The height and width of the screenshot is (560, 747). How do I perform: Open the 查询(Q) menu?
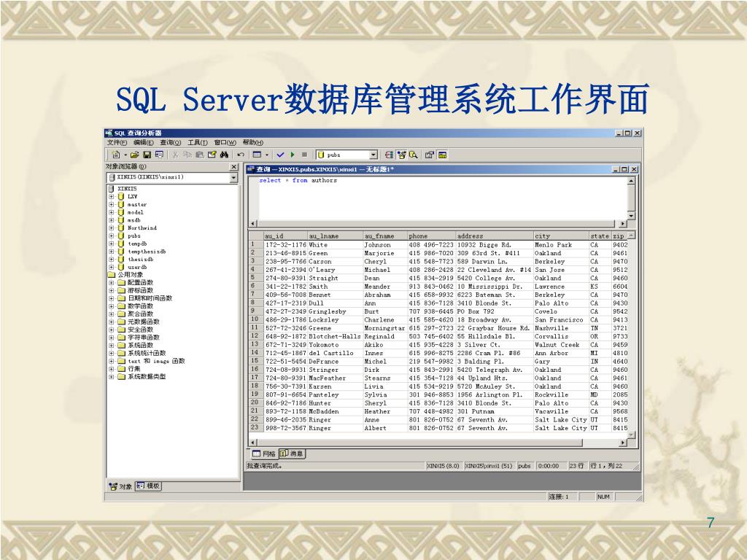171,142
